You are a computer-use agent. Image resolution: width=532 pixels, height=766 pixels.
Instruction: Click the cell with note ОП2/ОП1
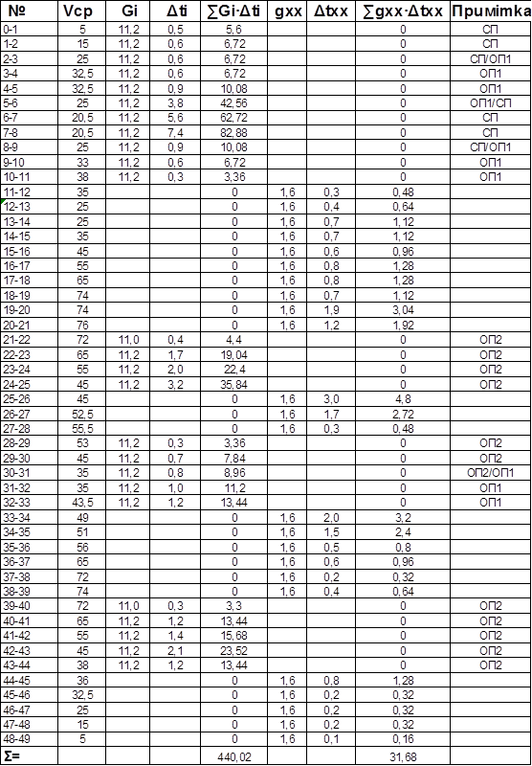click(x=491, y=473)
